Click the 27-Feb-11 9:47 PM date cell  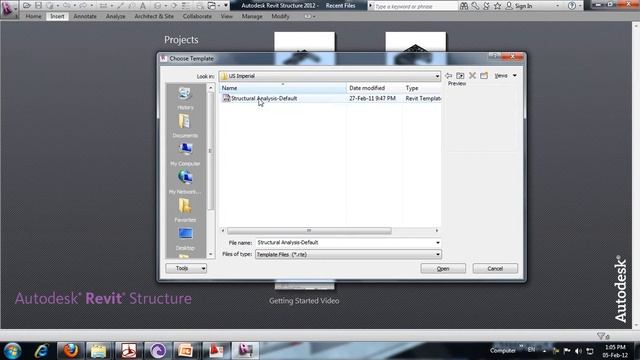(x=372, y=98)
